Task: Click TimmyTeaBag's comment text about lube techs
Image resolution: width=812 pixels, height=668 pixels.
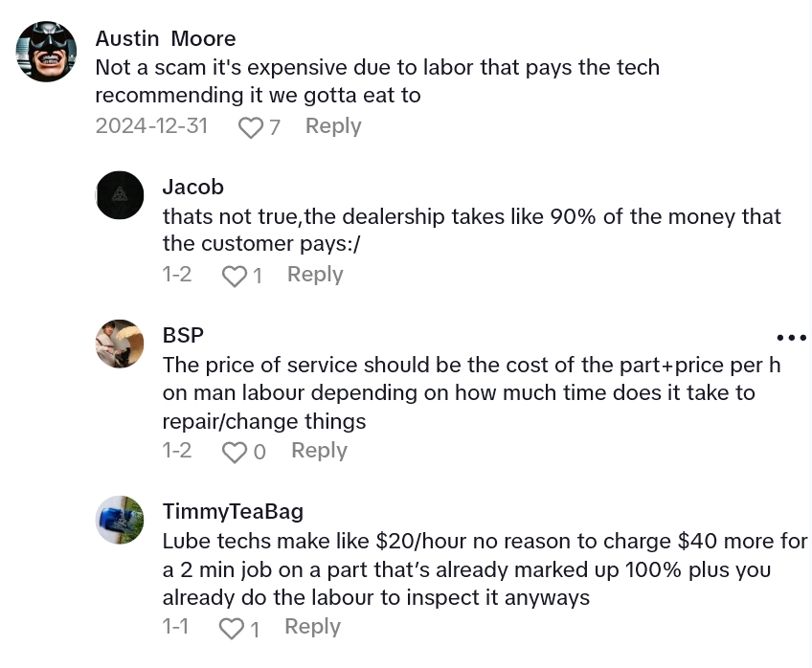Action: point(485,569)
